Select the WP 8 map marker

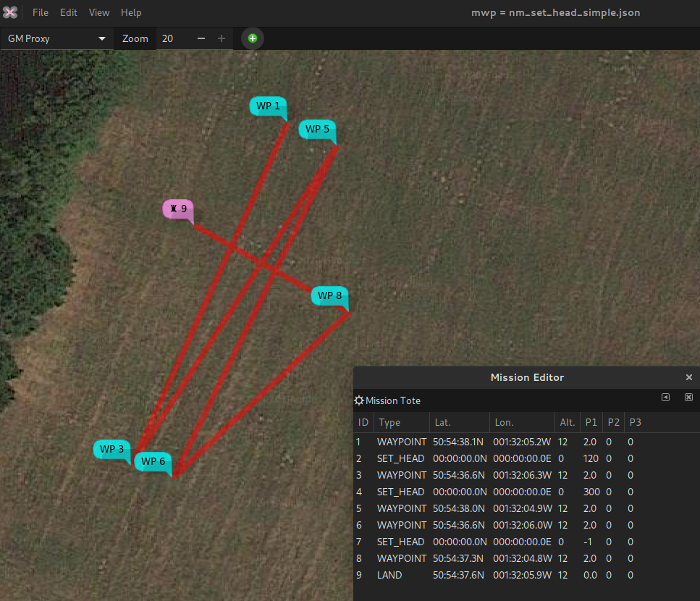[329, 295]
